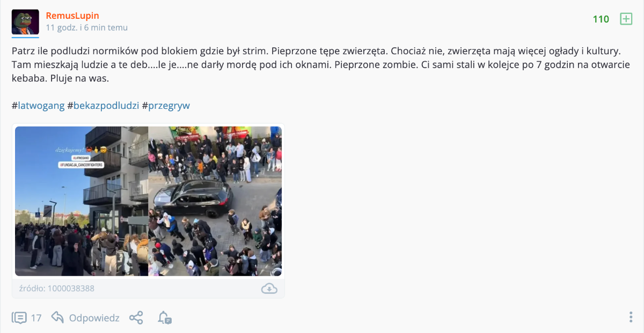Toggle notifications with the bell icon
The image size is (644, 333).
pyautogui.click(x=164, y=317)
